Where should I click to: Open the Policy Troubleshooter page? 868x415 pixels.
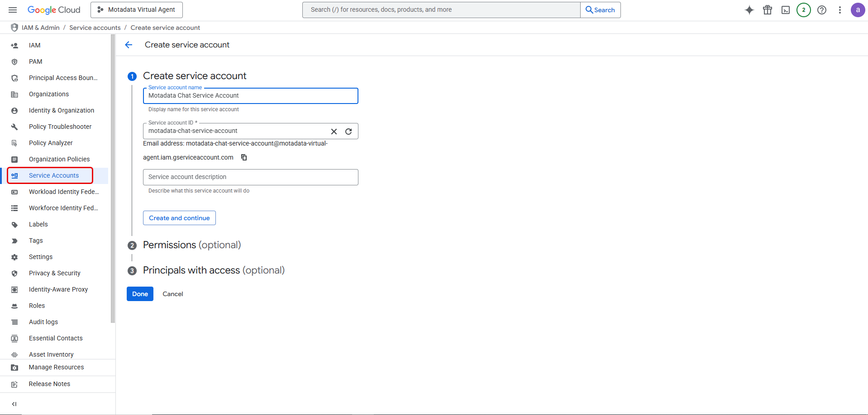pyautogui.click(x=60, y=126)
